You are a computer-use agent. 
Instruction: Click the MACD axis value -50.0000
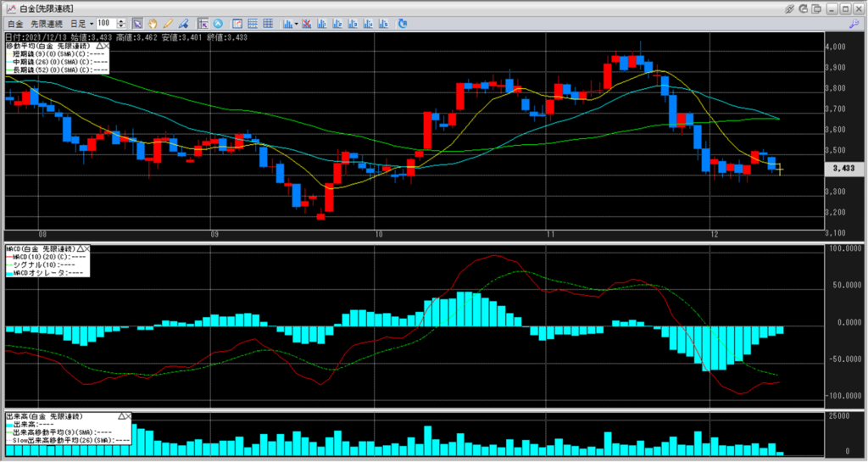[x=843, y=359]
